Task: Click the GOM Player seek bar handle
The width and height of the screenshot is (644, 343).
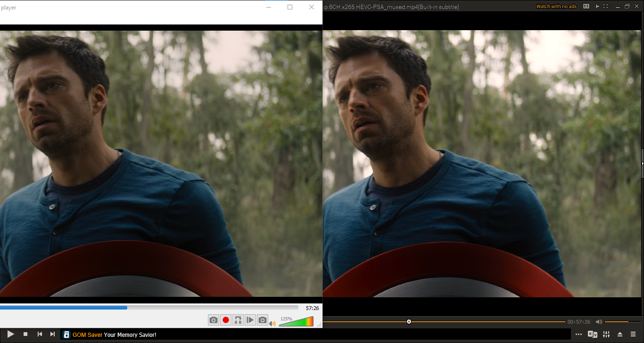Action: coord(409,322)
